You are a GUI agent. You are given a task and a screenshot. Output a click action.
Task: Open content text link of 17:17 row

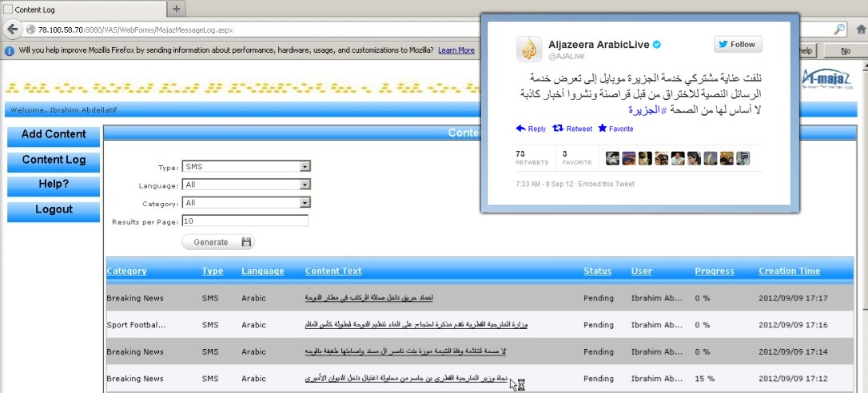pos(368,298)
